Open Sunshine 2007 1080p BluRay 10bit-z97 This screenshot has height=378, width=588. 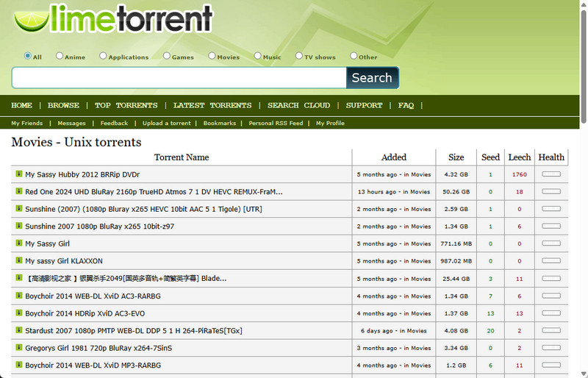pos(99,227)
